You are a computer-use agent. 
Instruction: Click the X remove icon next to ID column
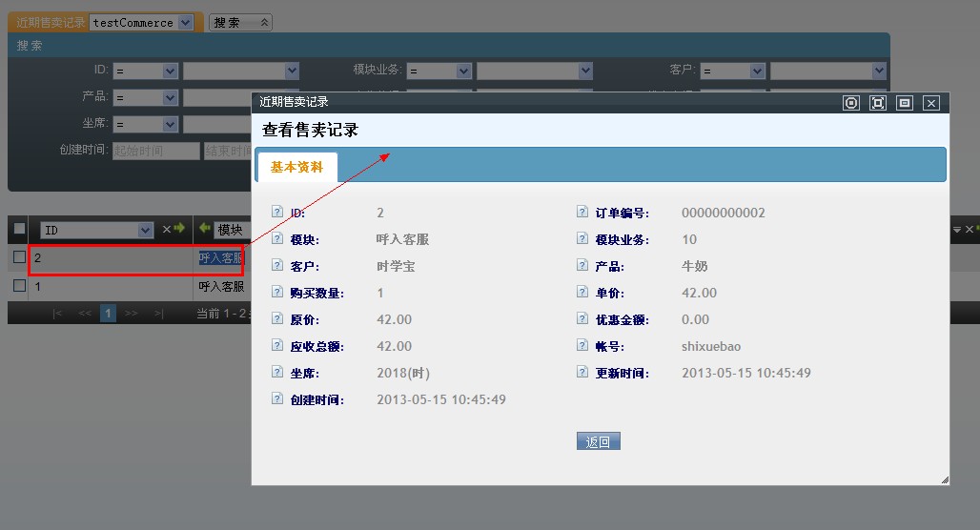[x=166, y=229]
